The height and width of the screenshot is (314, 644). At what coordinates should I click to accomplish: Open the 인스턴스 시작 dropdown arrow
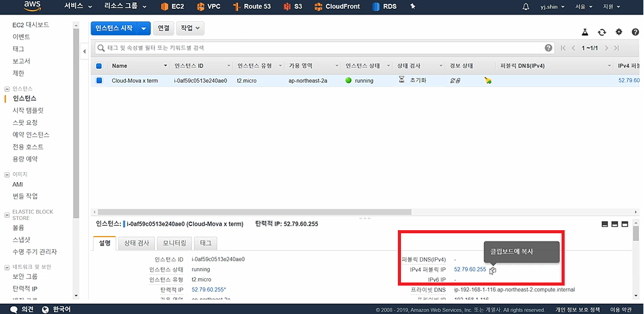pyautogui.click(x=144, y=28)
